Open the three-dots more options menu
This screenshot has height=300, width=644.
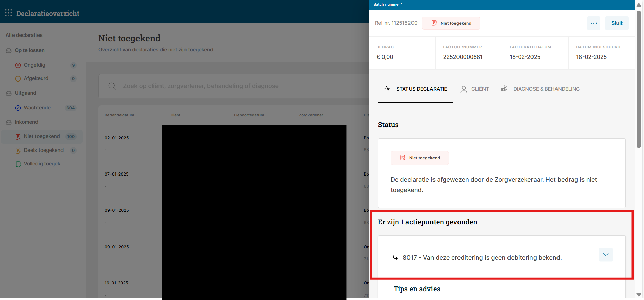[x=593, y=23]
